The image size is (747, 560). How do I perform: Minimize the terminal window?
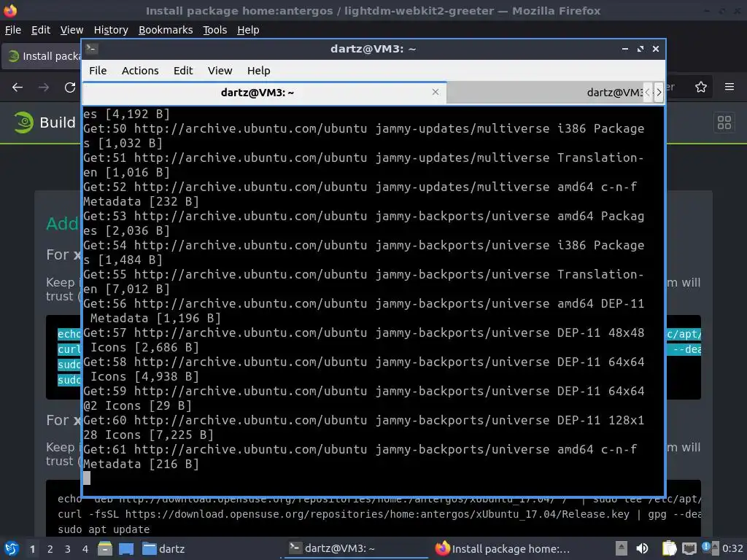pyautogui.click(x=625, y=49)
